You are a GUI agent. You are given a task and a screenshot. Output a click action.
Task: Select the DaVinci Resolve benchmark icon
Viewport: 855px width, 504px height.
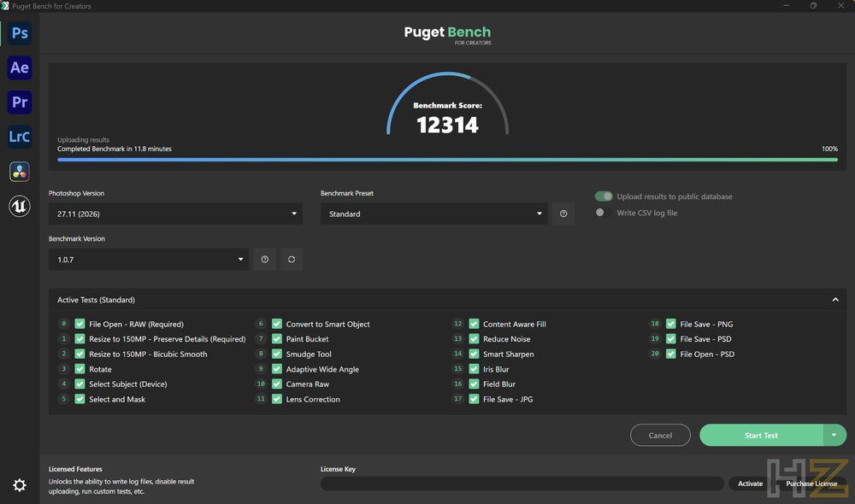tap(20, 172)
